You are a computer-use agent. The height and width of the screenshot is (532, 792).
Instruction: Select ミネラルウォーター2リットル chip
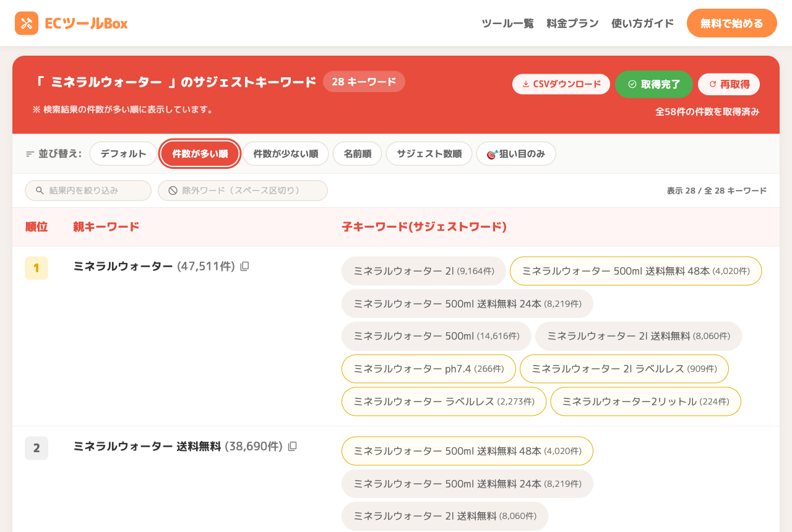coord(645,401)
